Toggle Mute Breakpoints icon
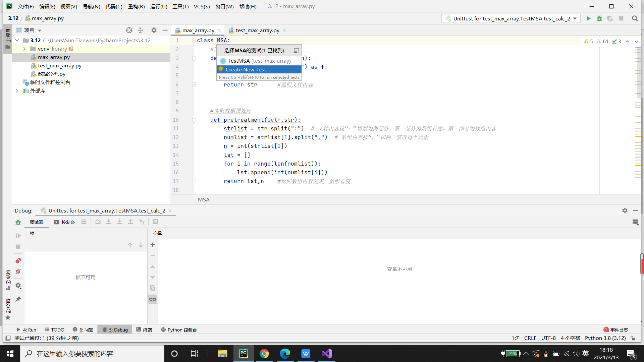This screenshot has height=362, width=644. pos(18,271)
